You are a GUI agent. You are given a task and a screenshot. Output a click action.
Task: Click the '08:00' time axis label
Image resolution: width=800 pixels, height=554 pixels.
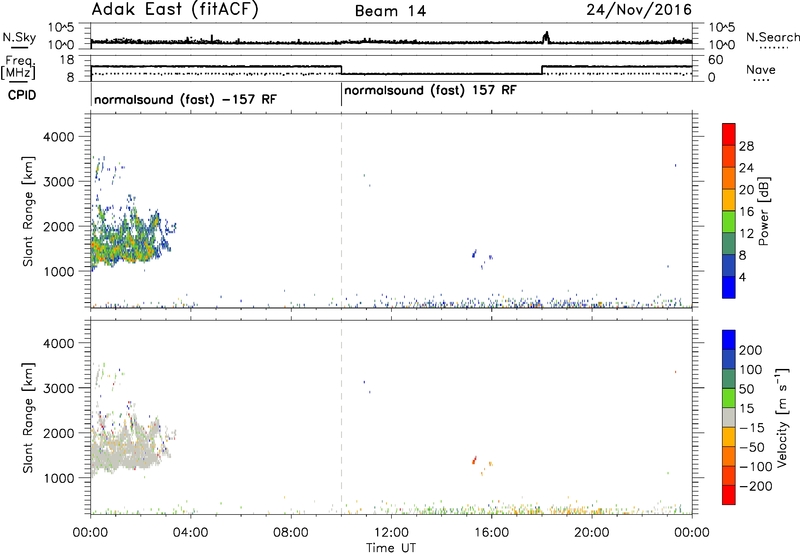point(290,533)
